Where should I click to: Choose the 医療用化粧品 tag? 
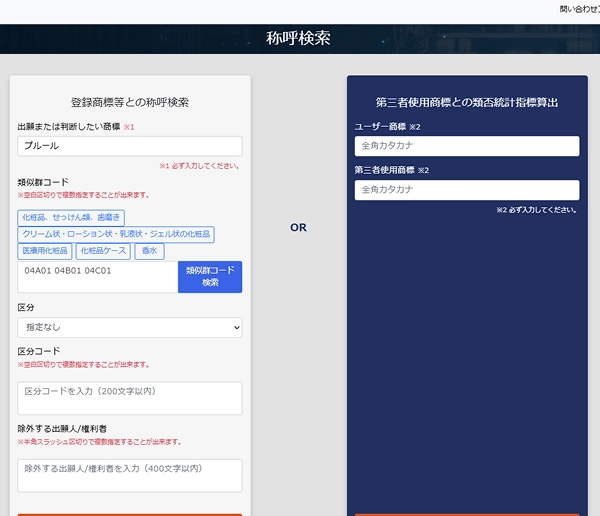click(45, 251)
